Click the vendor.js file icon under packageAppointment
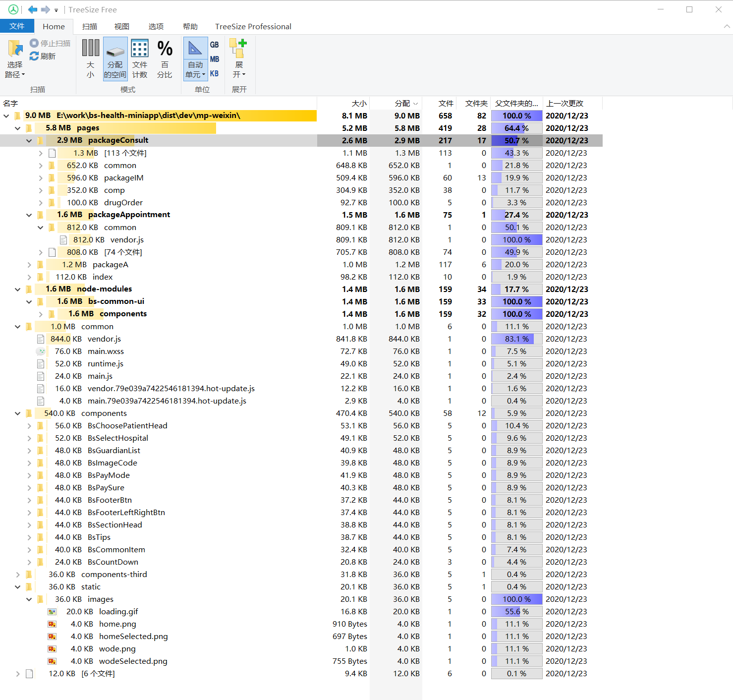This screenshot has height=700, width=733. (63, 240)
